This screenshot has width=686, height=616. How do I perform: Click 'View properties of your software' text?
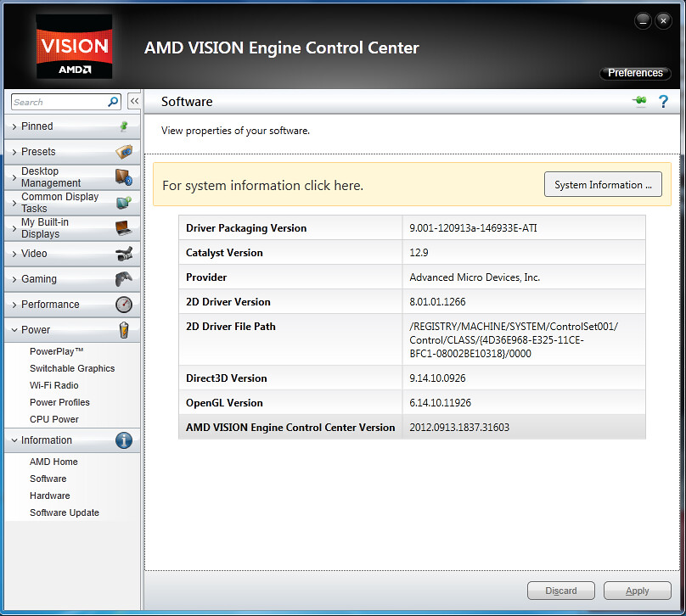(235, 131)
